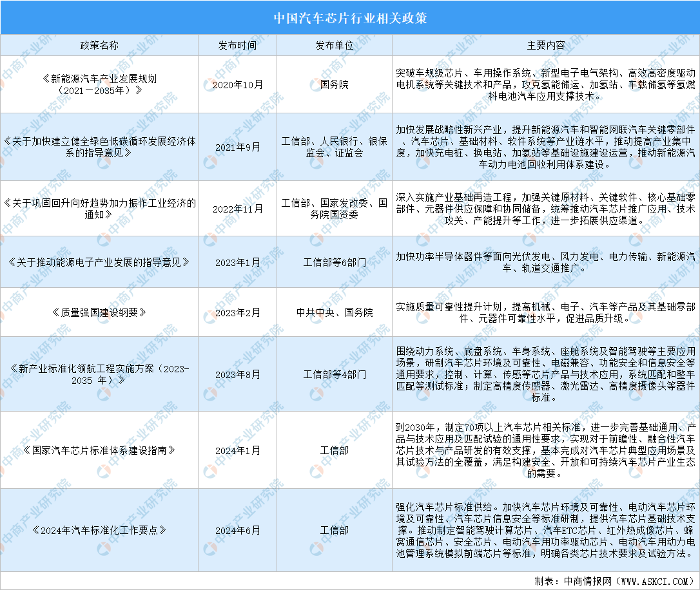Click policy 《新产业标准化领航工程实施方案（2023-2035 年）》

99,374
